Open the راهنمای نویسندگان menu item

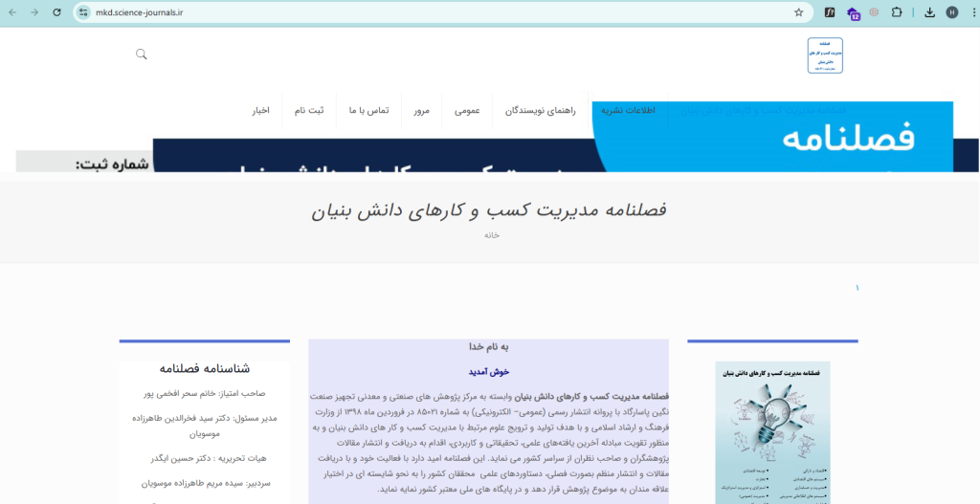(x=541, y=111)
